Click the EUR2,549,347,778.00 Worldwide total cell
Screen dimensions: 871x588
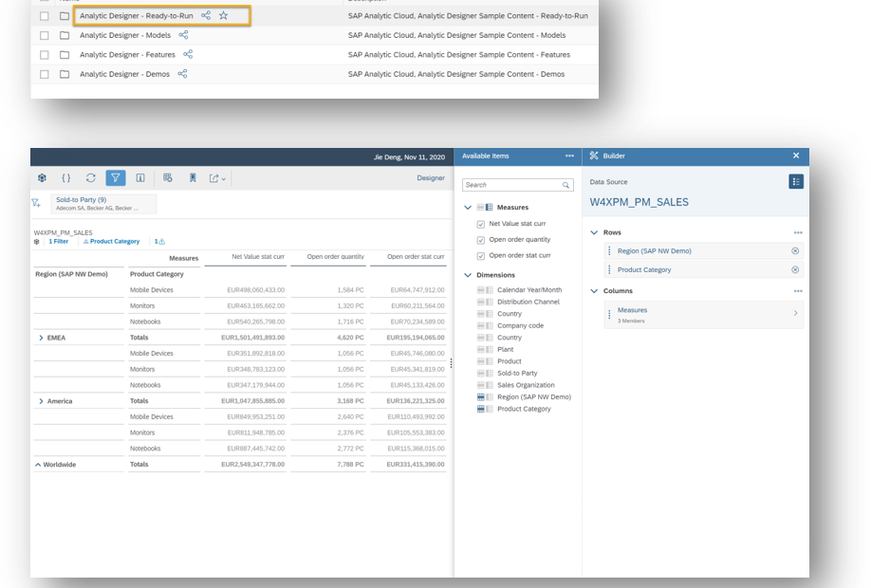pyautogui.click(x=252, y=464)
